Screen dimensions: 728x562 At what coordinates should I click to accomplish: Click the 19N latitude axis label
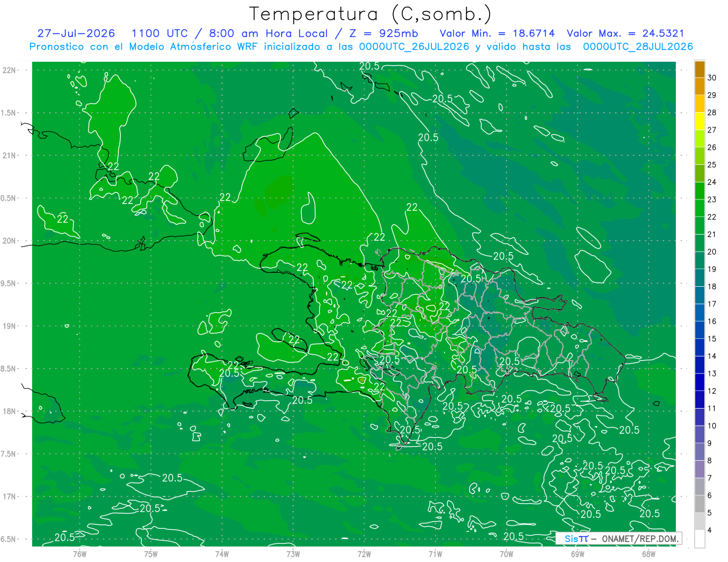[x=9, y=326]
